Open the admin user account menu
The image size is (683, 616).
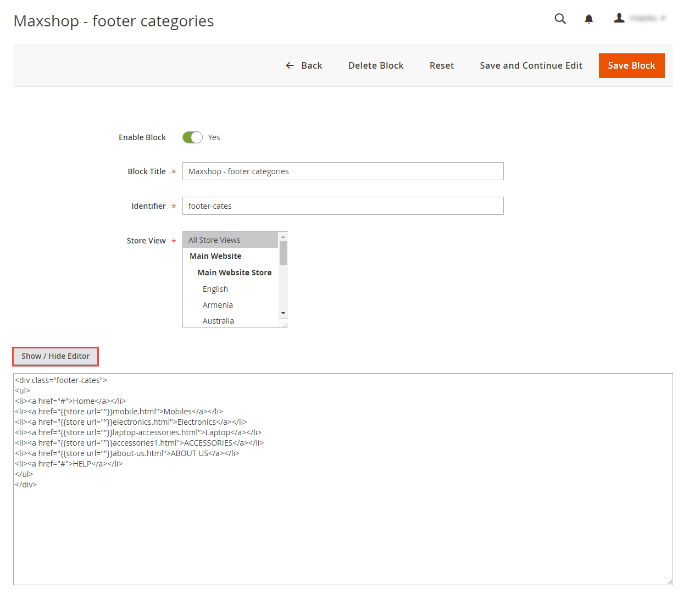(639, 19)
